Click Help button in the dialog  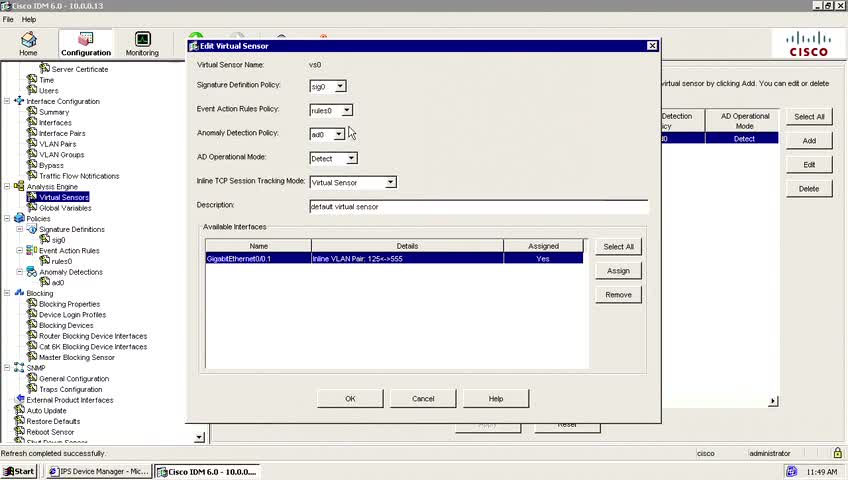496,398
